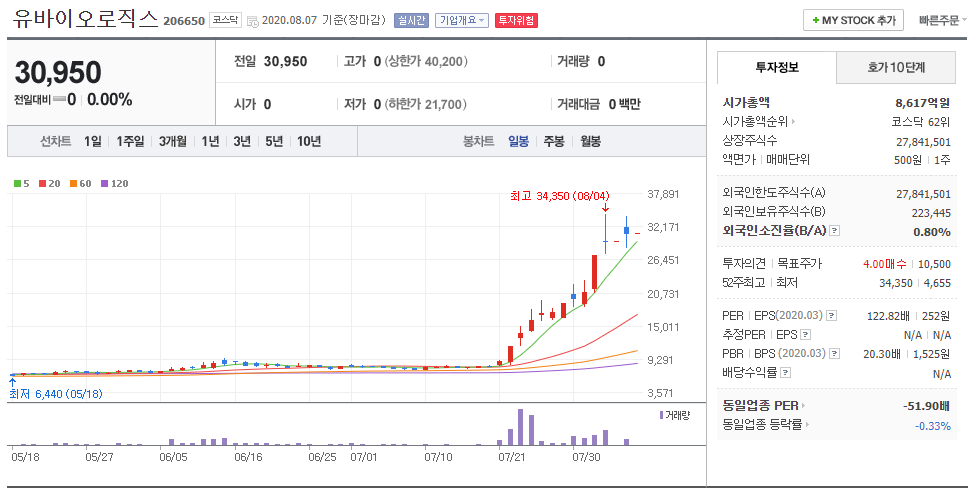Select the 주봉 candlestick chart
This screenshot has width=974, height=488.
point(554,142)
